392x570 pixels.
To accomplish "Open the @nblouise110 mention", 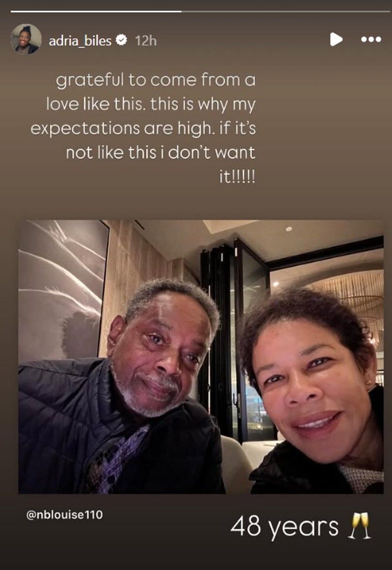I will pos(64,515).
